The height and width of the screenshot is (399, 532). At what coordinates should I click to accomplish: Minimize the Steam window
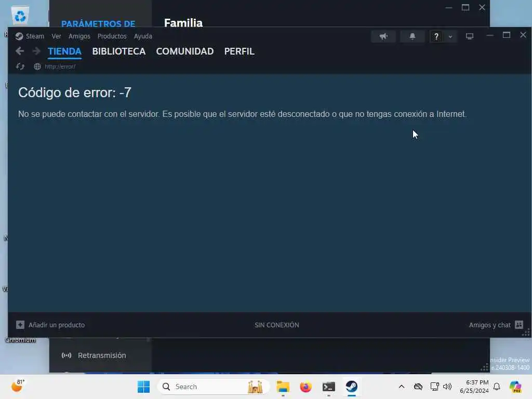click(x=489, y=35)
